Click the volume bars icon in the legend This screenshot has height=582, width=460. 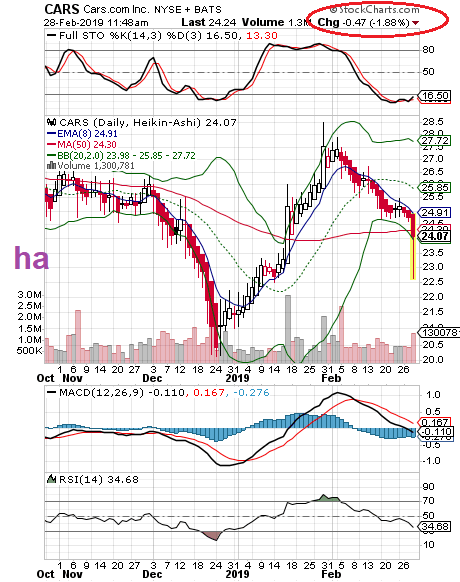click(51, 166)
